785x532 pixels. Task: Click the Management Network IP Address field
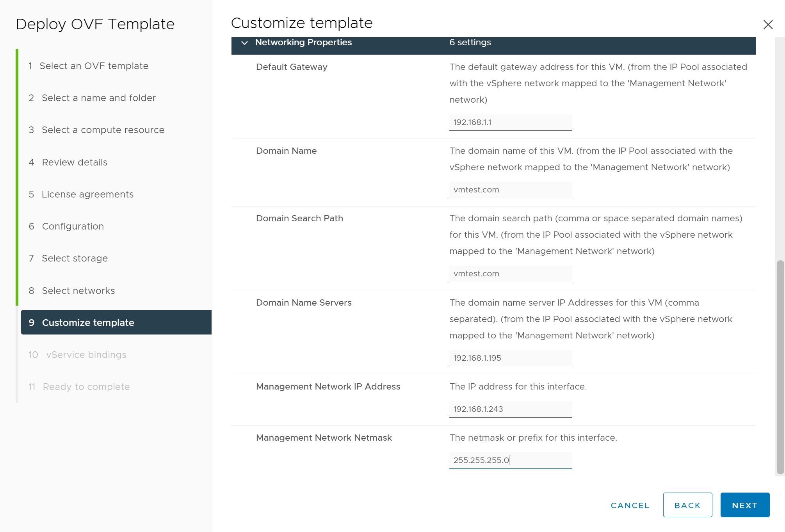point(510,409)
